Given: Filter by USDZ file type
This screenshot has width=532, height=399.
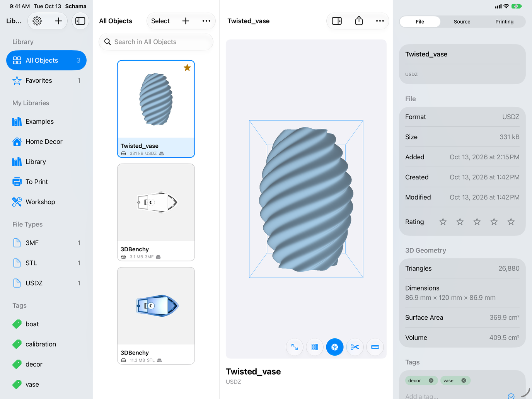Looking at the screenshot, I should [46, 283].
